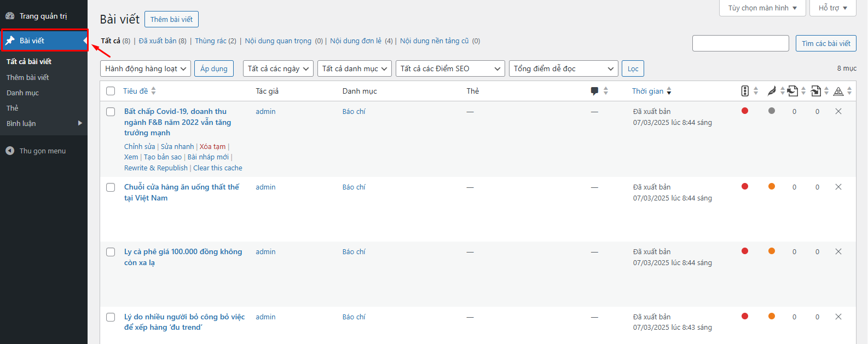868x344 pixels.
Task: Sort by SEO score traffic light icon
Action: coord(745,91)
